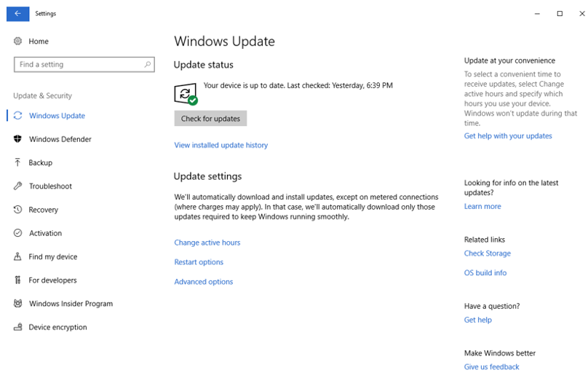Click the Recovery history icon
Image resolution: width=588 pixels, height=378 pixels.
point(18,210)
